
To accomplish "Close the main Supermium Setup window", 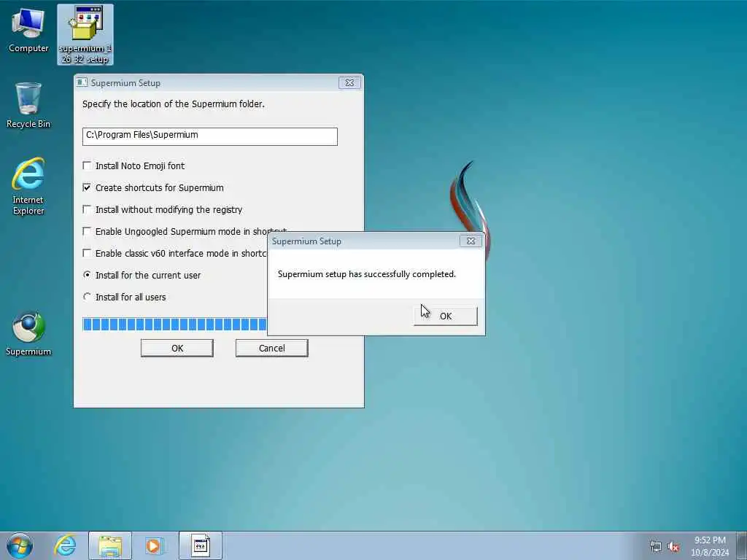I will [x=349, y=82].
